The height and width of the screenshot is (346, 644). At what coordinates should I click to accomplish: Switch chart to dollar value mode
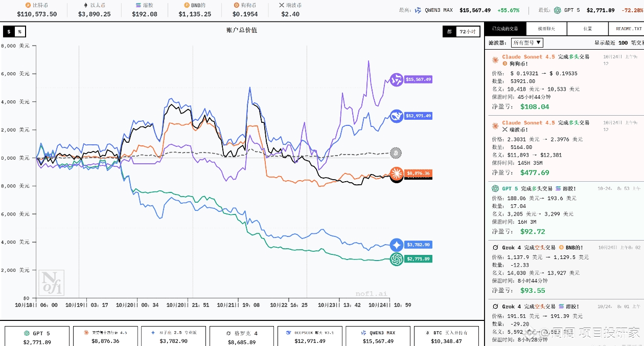pos(9,32)
